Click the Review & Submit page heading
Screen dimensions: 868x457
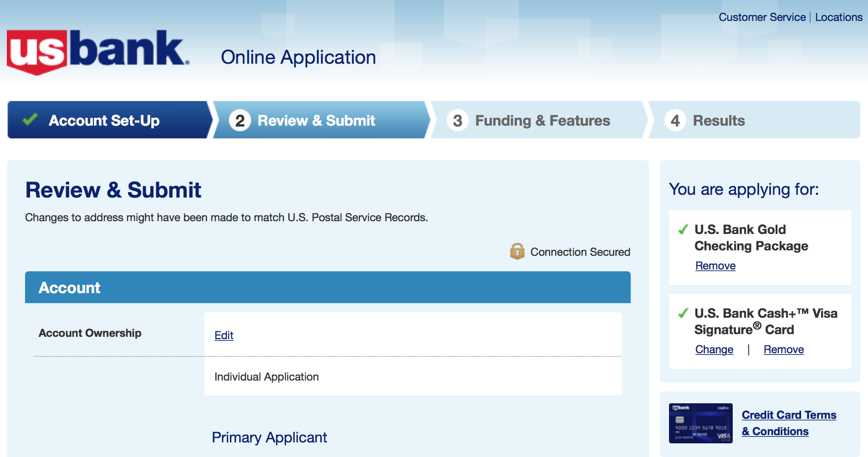(113, 190)
